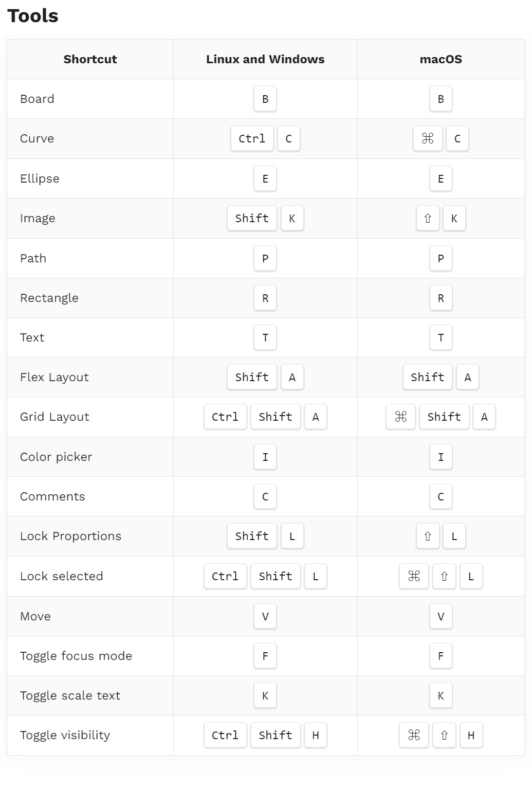Click the Command symbol key in the Grid Layout row

coord(401,417)
